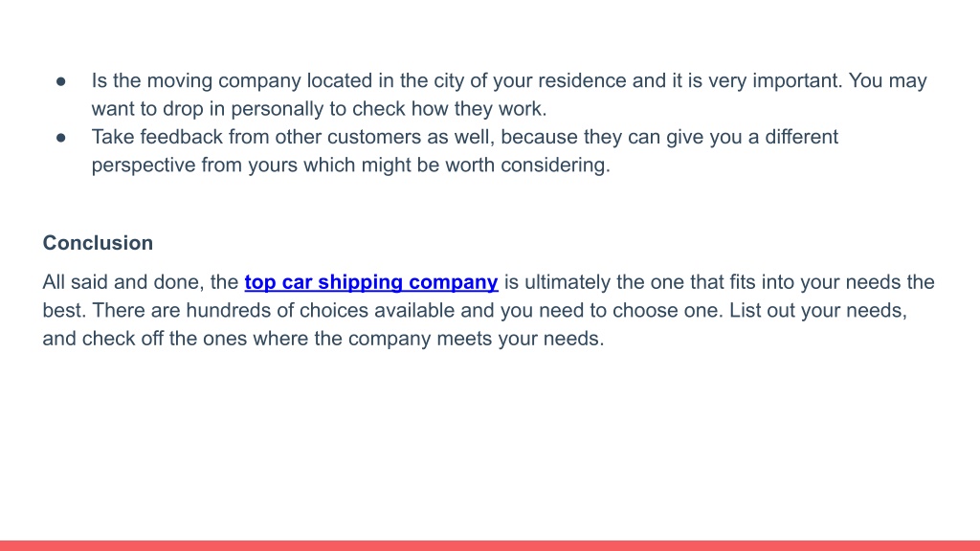Viewport: 980px width, 551px height.
Task: Click the line 'and check off the ones'
Action: (323, 339)
